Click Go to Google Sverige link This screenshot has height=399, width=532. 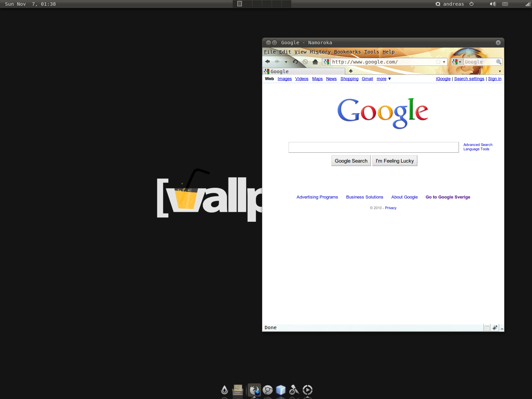pyautogui.click(x=448, y=197)
